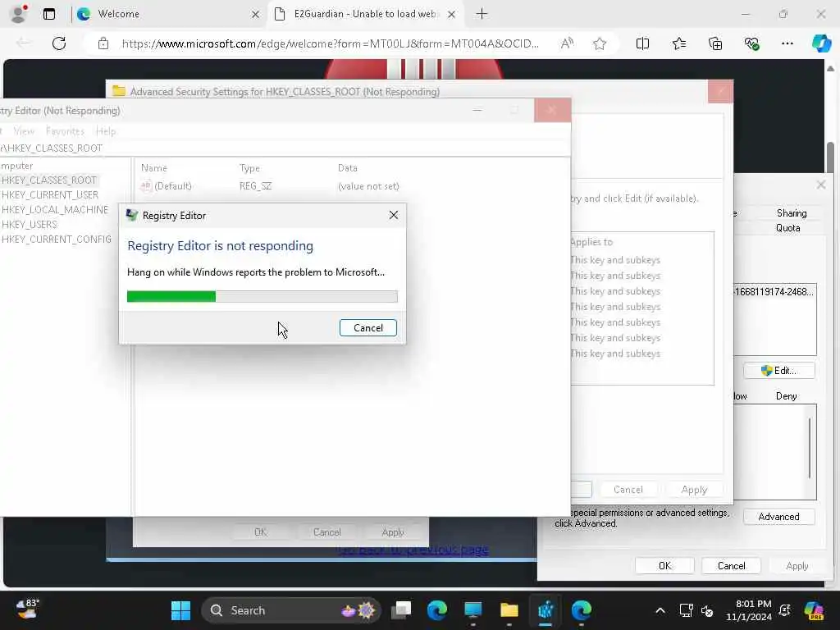
Task: Open the Sharing tab
Action: pos(792,213)
